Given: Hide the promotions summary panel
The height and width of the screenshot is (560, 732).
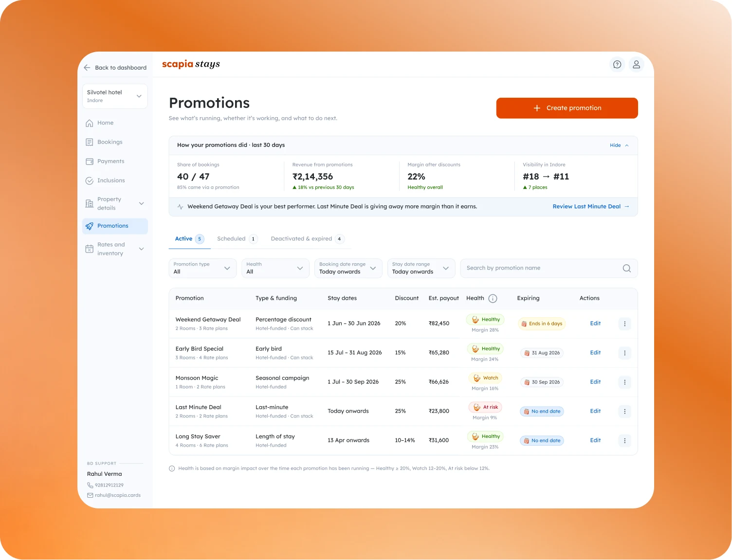Looking at the screenshot, I should [x=619, y=145].
